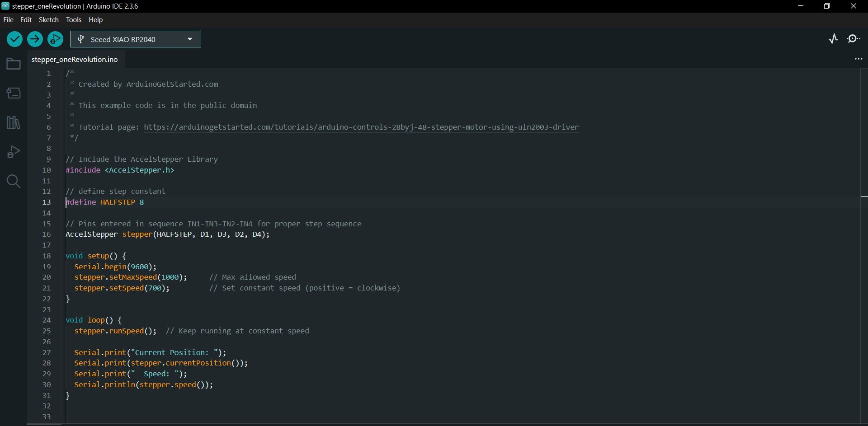This screenshot has height=426, width=868.
Task: Open the Boards Manager sidebar
Action: click(x=14, y=93)
